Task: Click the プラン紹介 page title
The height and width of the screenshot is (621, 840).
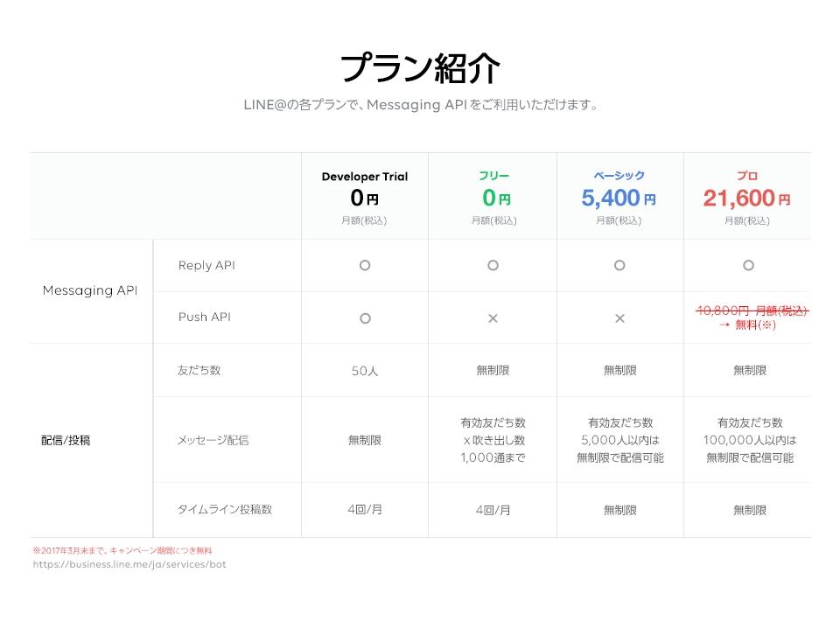Action: (x=421, y=68)
